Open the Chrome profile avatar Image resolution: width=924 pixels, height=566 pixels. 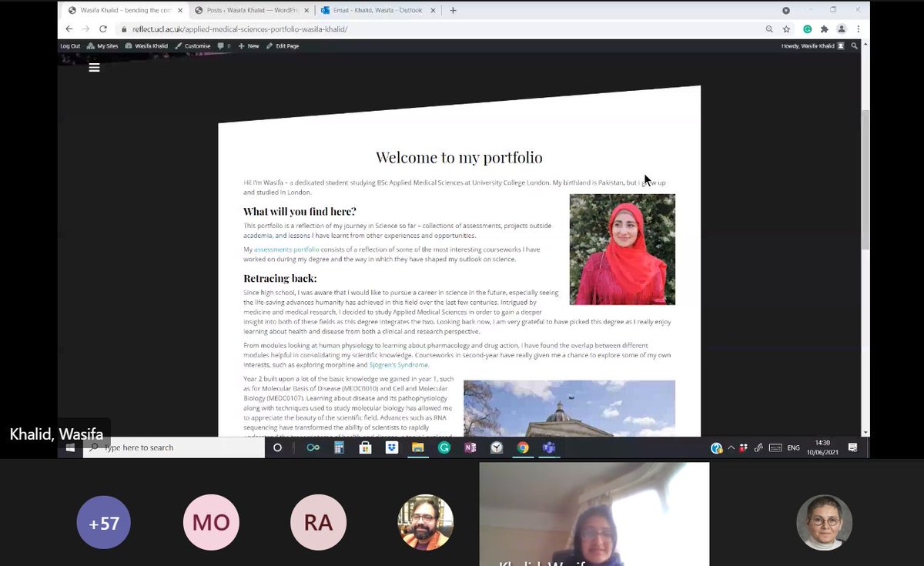click(x=842, y=28)
